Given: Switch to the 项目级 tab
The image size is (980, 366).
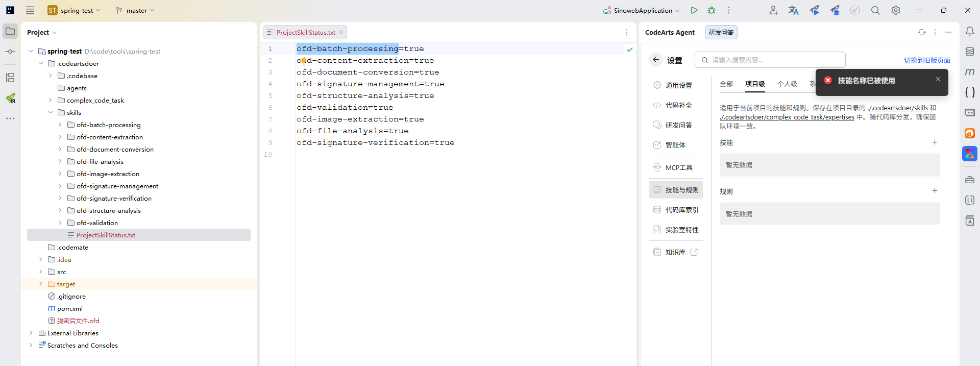Looking at the screenshot, I should 755,84.
